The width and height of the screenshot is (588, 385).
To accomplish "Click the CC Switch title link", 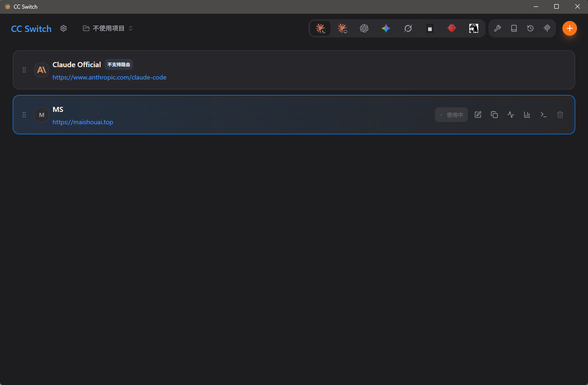I will click(31, 29).
